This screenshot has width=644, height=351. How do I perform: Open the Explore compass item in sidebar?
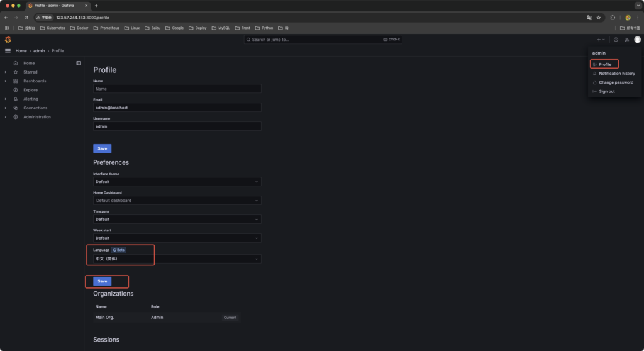pyautogui.click(x=30, y=90)
